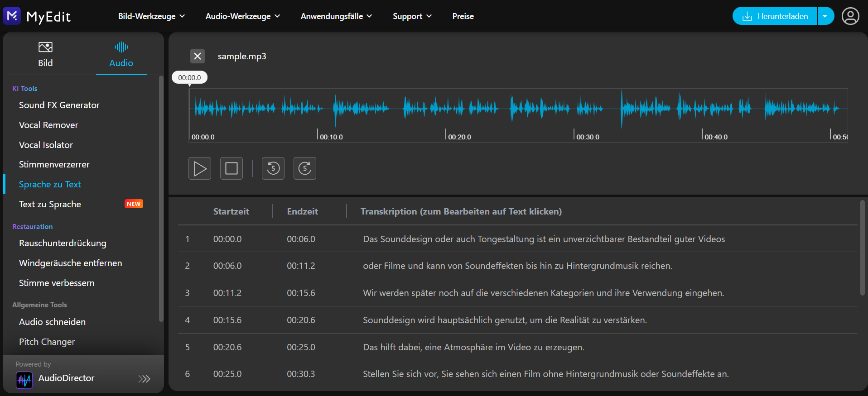Open the Audio-Werkzeuge dropdown menu
Viewport: 868px width, 396px height.
(243, 16)
